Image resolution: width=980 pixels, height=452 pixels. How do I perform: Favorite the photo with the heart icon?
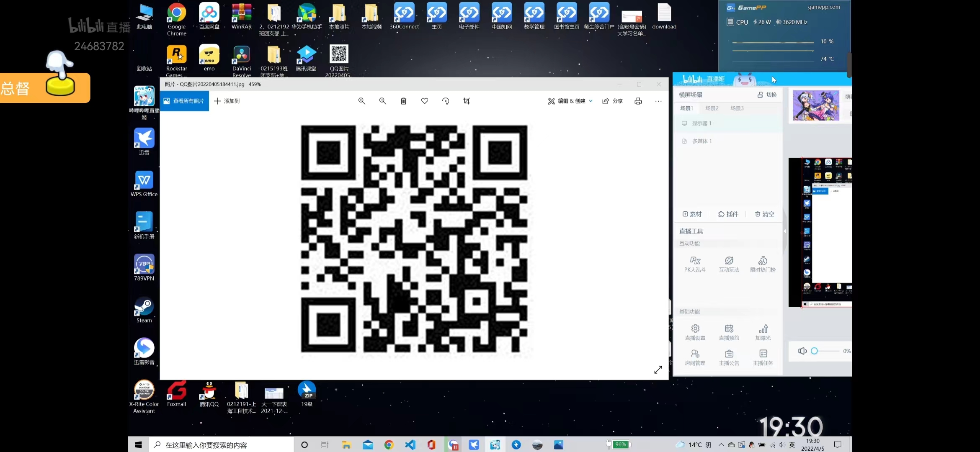click(x=424, y=101)
